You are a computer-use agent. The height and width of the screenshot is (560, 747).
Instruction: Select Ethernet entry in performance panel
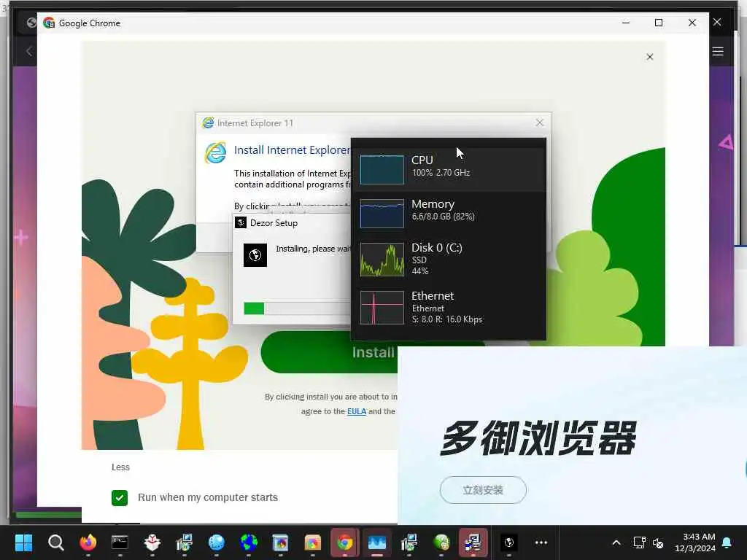449,308
